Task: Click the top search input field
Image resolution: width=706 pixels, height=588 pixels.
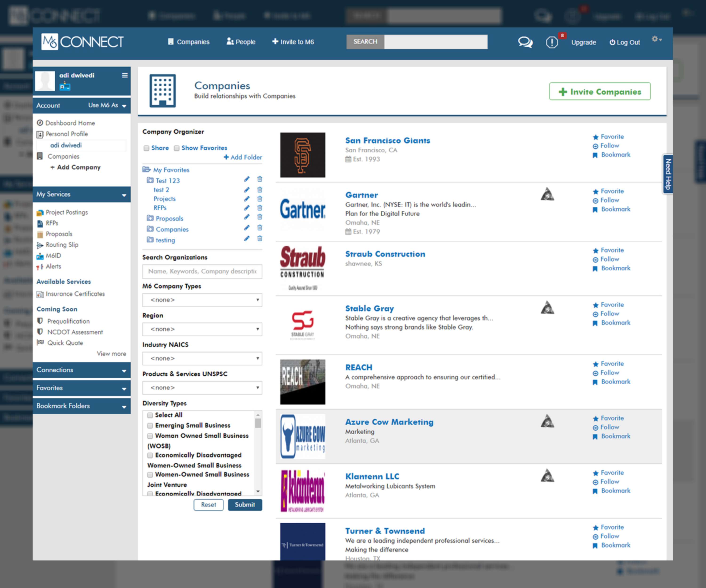Action: pos(436,42)
